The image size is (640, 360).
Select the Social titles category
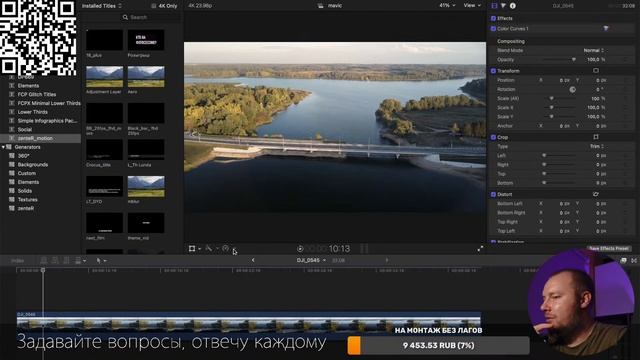click(x=24, y=129)
